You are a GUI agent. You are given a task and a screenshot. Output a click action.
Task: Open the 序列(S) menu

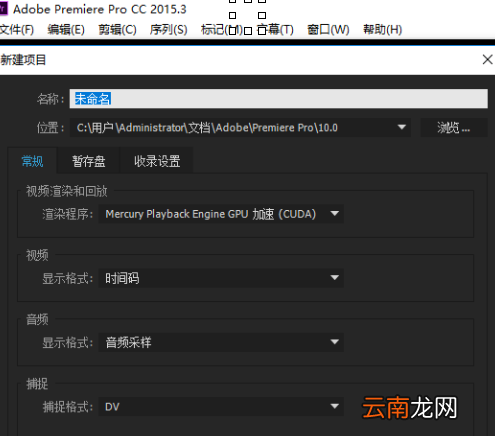(x=168, y=30)
